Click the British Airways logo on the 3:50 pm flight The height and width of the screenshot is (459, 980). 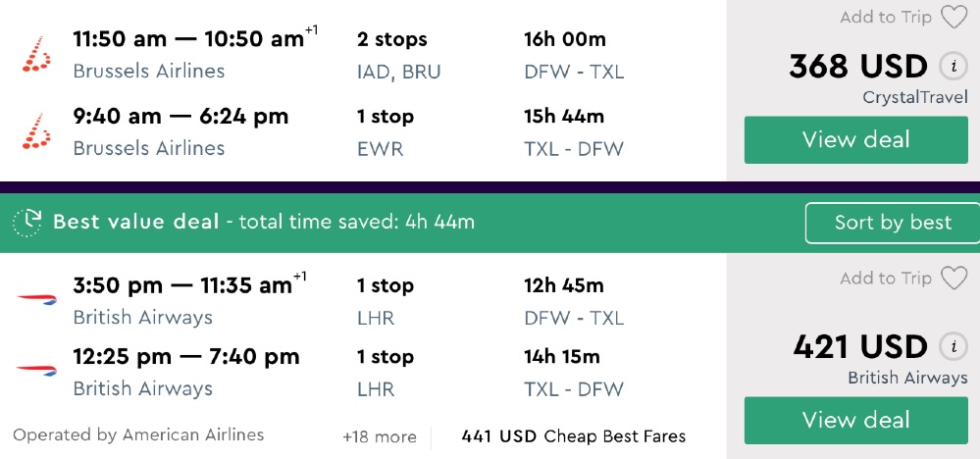point(36,298)
